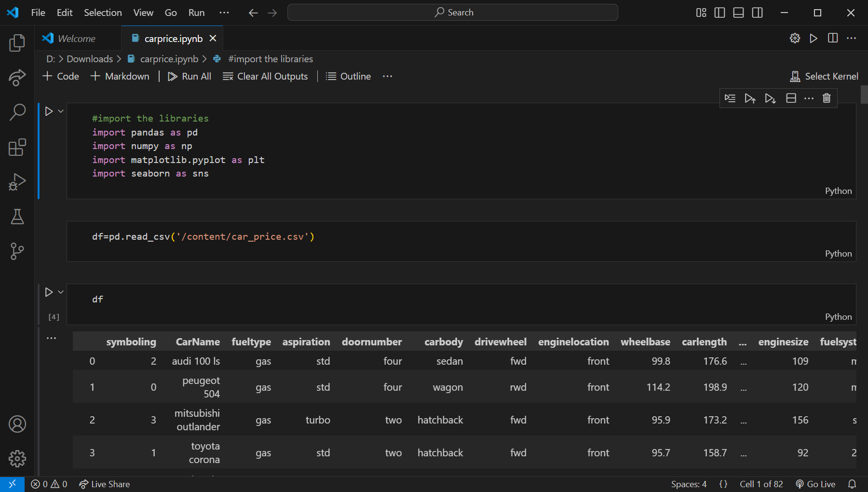
Task: Click Run All in notebook toolbar
Action: pos(190,76)
